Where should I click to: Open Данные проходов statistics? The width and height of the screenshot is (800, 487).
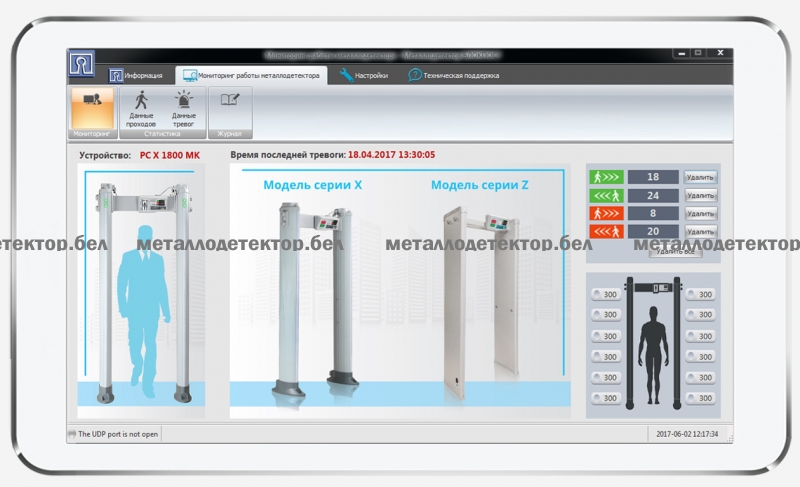[x=141, y=108]
